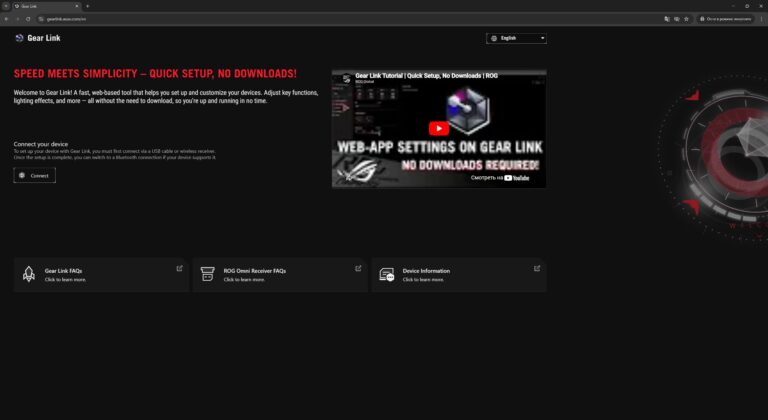This screenshot has height=420, width=768.
Task: Click external link icon on Device Information
Action: (x=537, y=268)
